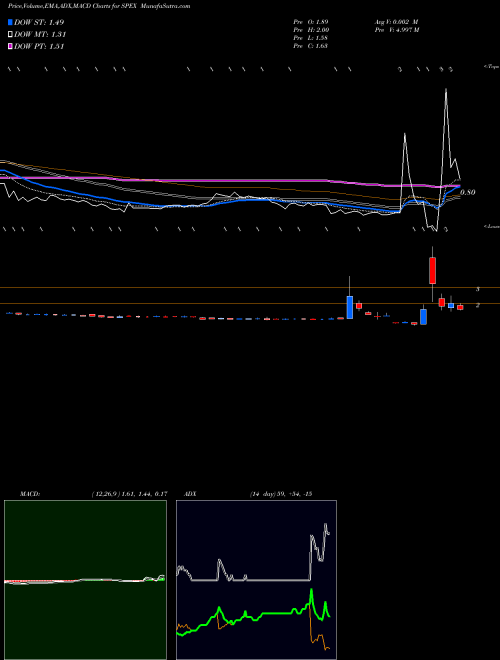The image size is (500, 660).
Task: Click the price level 2 axis label
Action: 478,305
